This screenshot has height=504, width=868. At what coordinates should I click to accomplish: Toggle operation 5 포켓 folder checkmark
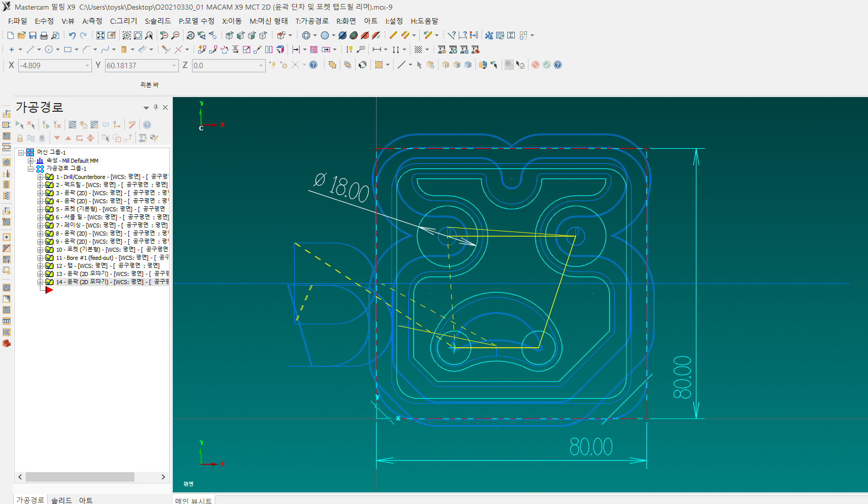(x=50, y=209)
